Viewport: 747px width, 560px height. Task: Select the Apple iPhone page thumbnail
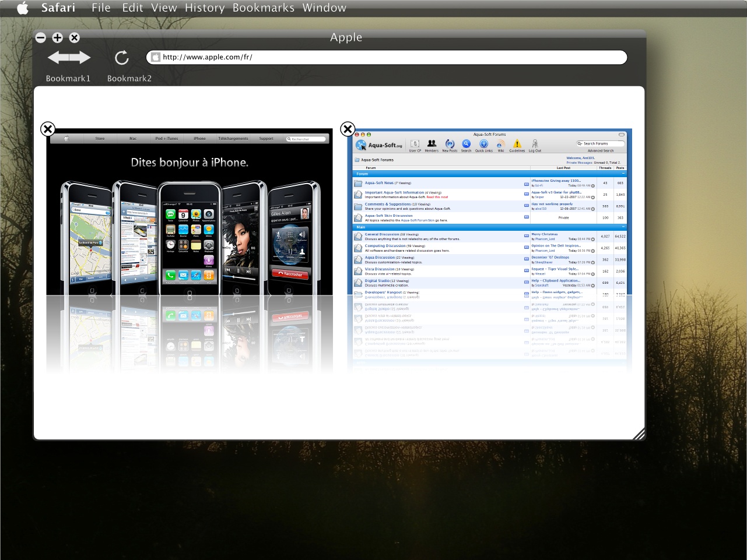click(190, 212)
